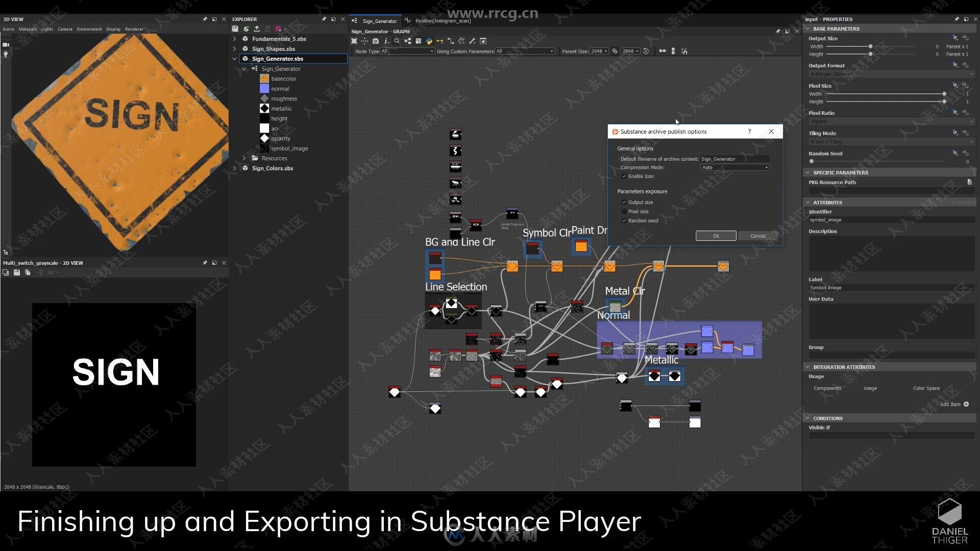Click the yellow link-display icon in graph toolbar
980x551 pixels.
pos(440,41)
